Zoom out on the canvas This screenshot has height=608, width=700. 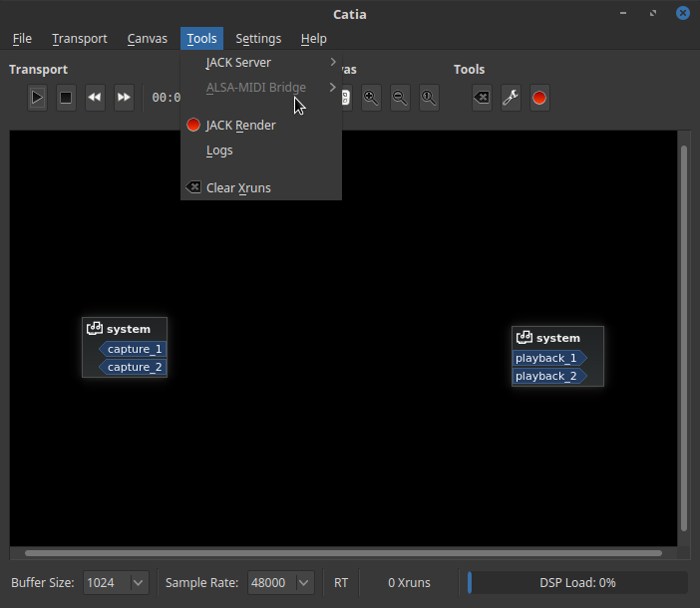pos(400,98)
